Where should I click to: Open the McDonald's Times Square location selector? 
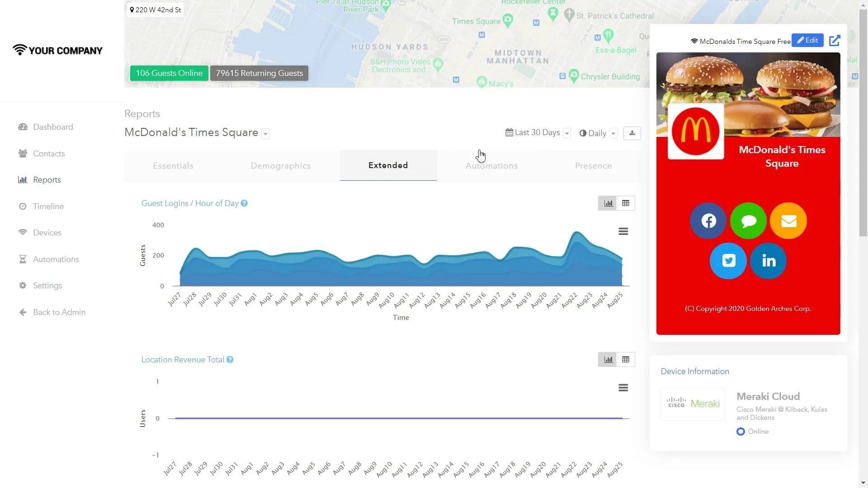pyautogui.click(x=264, y=133)
